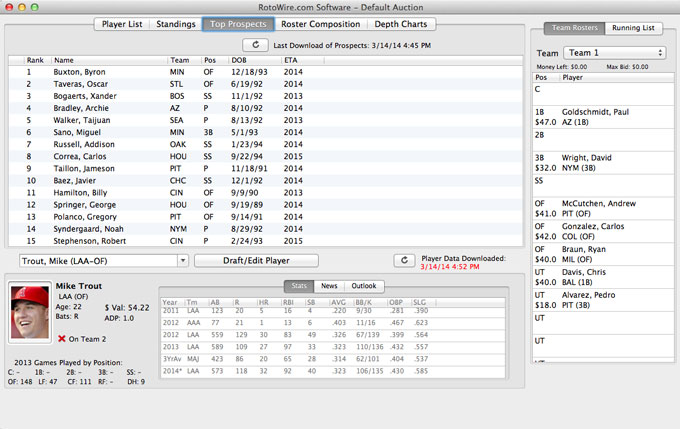Select Alvarez, Pedro in roster

coord(603,300)
